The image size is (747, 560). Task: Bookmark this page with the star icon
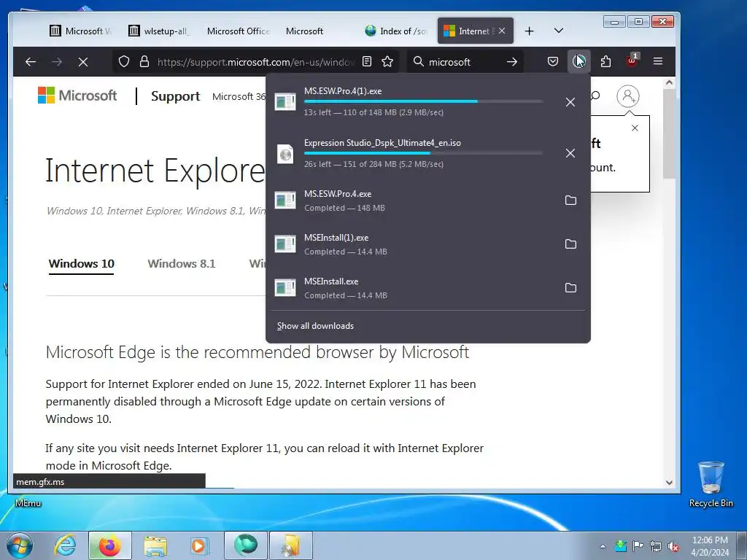[x=387, y=61]
